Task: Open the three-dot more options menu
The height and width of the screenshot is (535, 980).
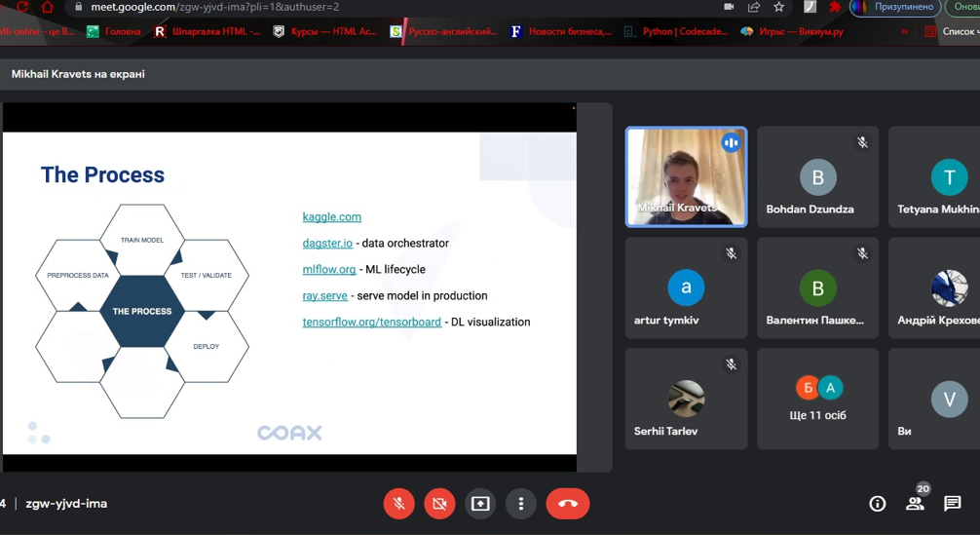Action: (521, 504)
